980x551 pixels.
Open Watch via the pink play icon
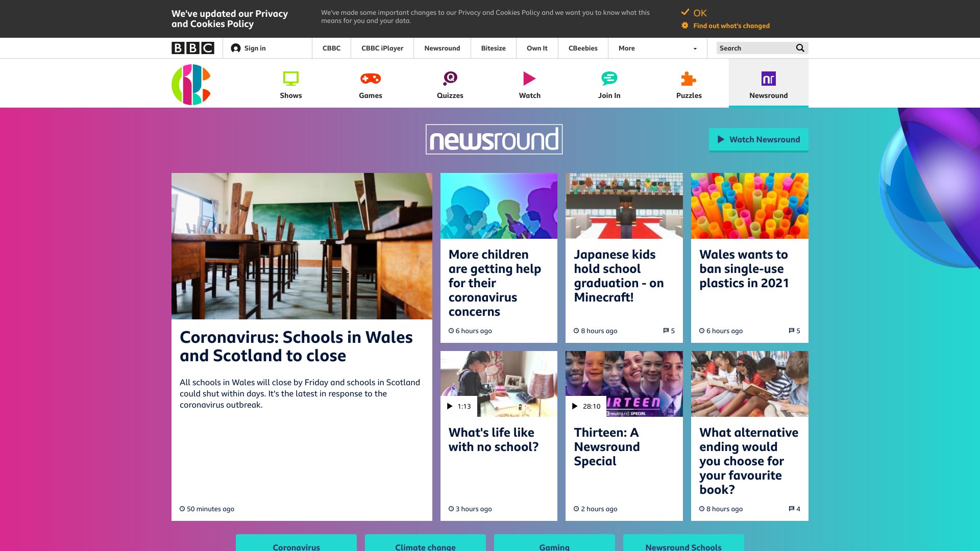(x=529, y=79)
